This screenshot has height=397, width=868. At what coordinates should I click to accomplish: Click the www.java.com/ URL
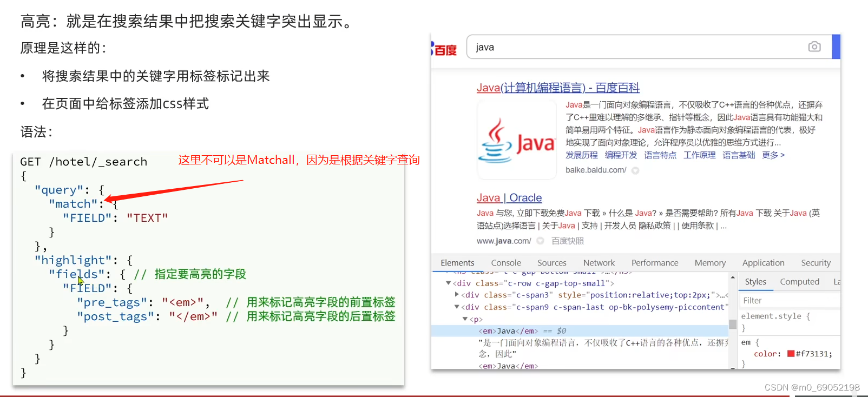click(504, 241)
